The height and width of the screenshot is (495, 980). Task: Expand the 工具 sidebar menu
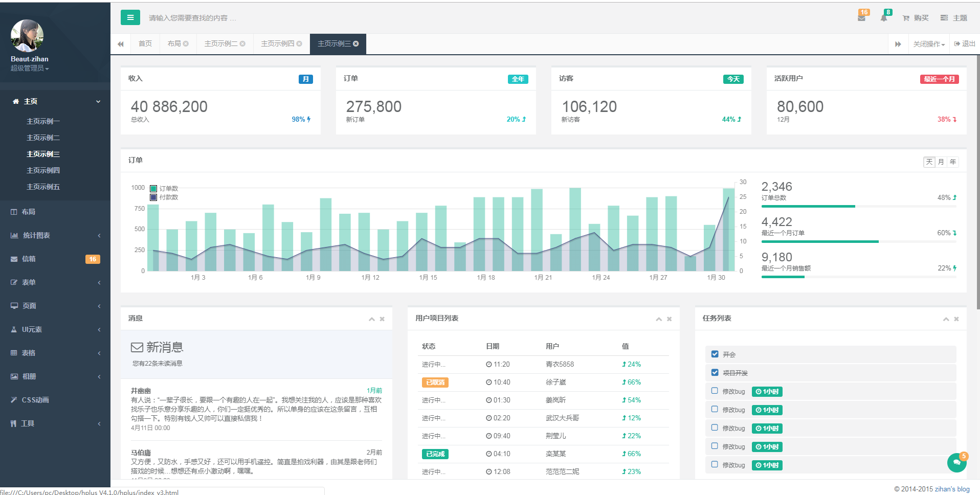click(x=55, y=423)
